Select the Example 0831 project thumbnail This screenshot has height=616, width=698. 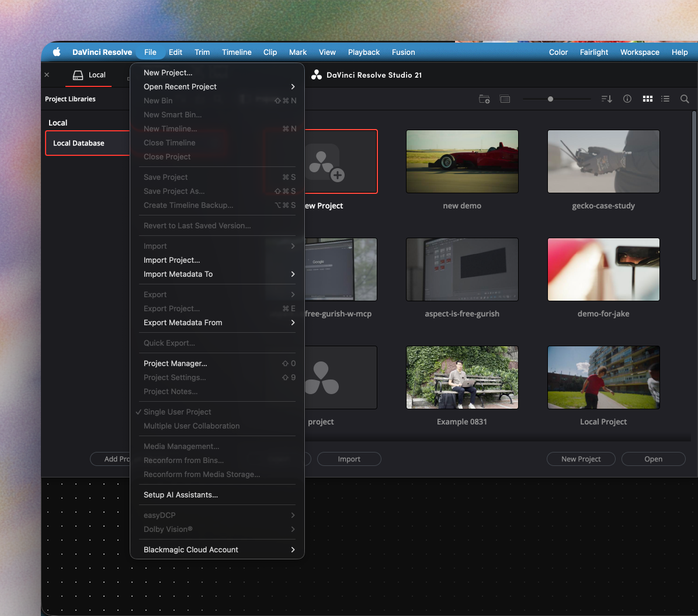tap(462, 377)
